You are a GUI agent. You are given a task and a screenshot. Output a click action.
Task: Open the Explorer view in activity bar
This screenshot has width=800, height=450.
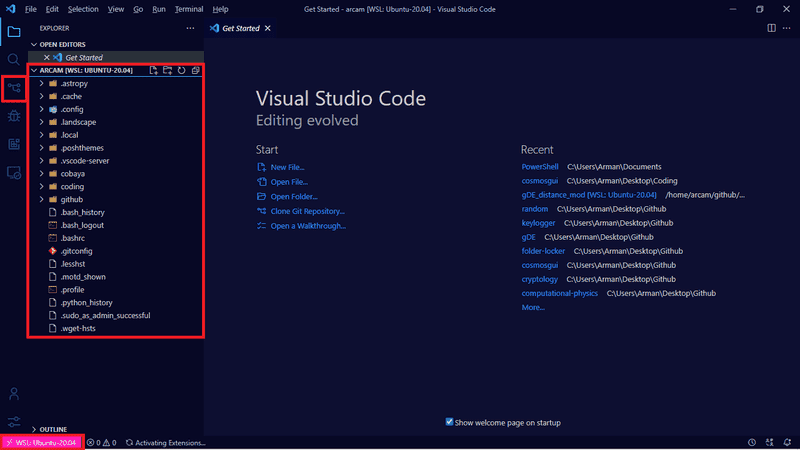point(14,32)
